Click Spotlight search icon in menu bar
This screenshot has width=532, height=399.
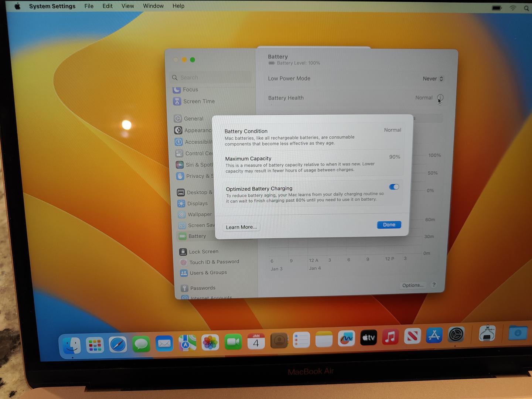pos(526,8)
